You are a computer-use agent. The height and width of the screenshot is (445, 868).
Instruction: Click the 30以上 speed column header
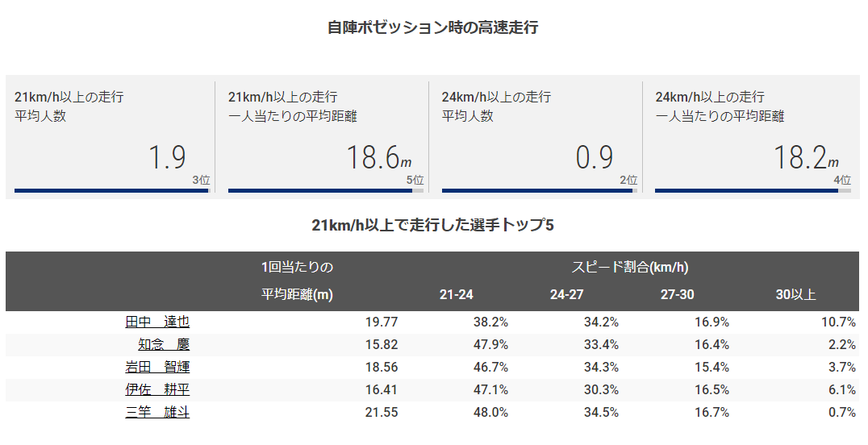coord(795,295)
